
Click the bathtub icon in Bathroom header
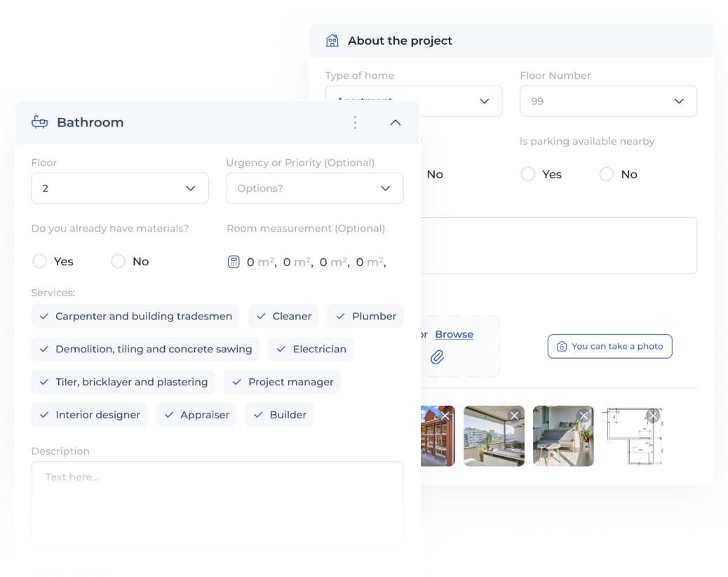(39, 122)
